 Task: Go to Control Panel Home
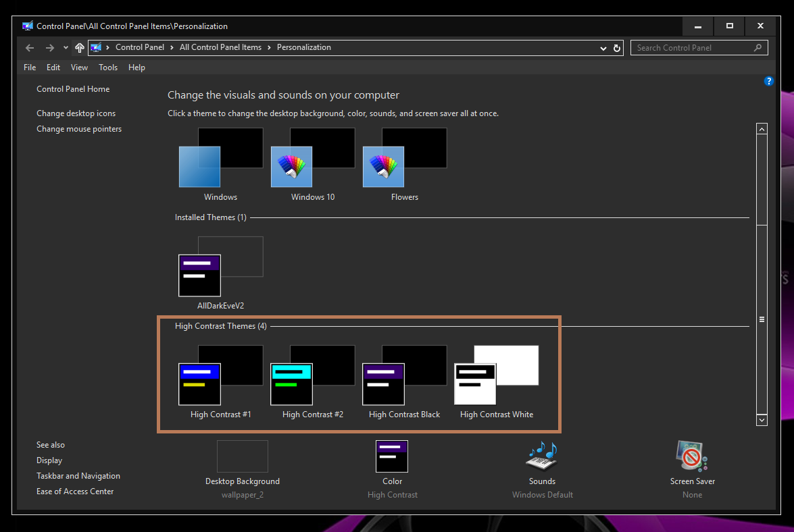(73, 89)
